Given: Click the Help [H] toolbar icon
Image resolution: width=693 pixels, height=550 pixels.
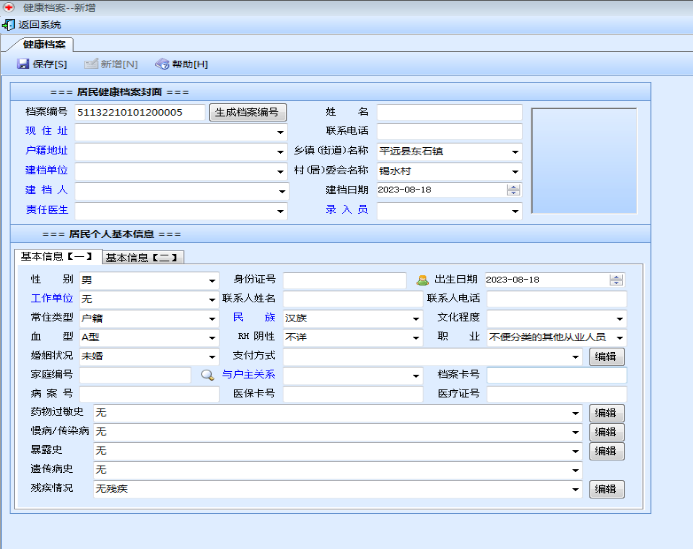Looking at the screenshot, I should [162, 64].
